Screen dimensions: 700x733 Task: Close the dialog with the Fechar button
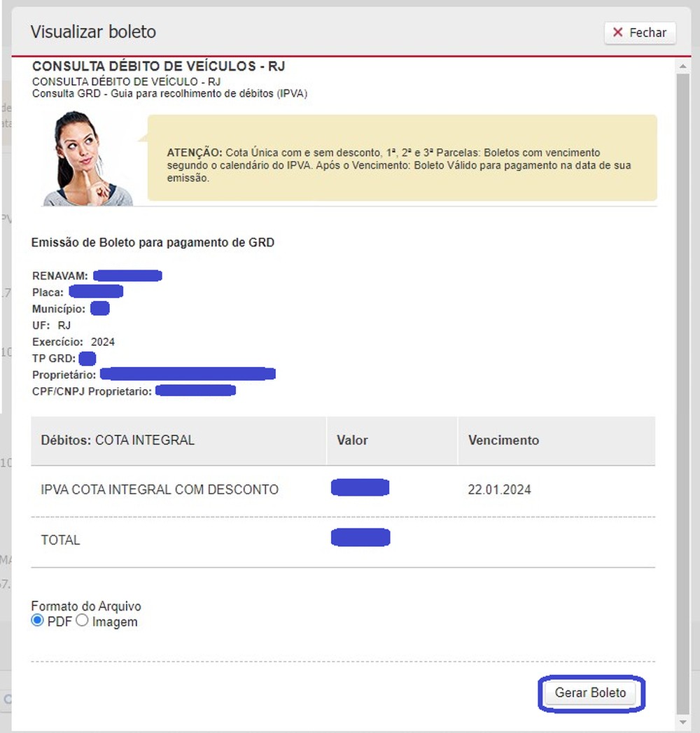point(640,33)
